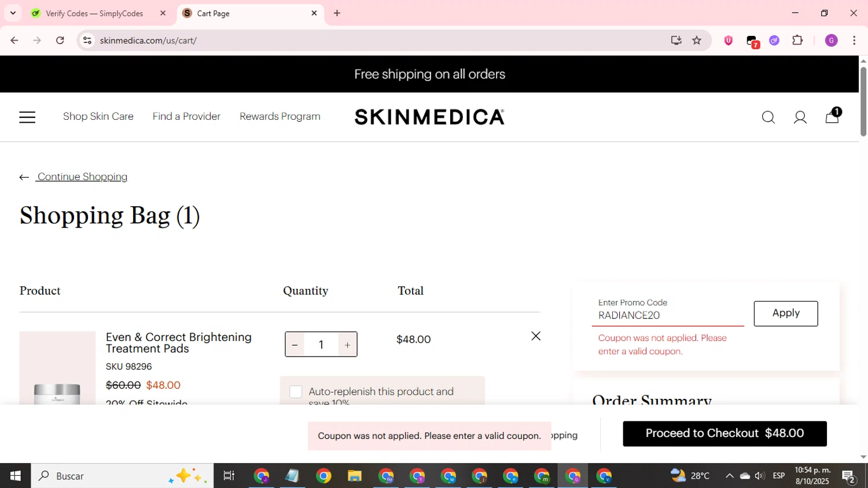Expand the tab search dropdown
This screenshot has height=488, width=868.
(13, 13)
